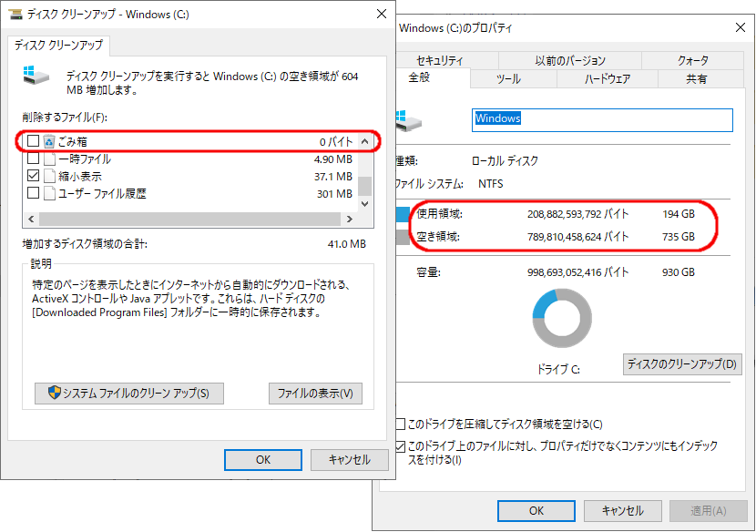Select the ユーザー ファイル履歴 row text

point(102,194)
